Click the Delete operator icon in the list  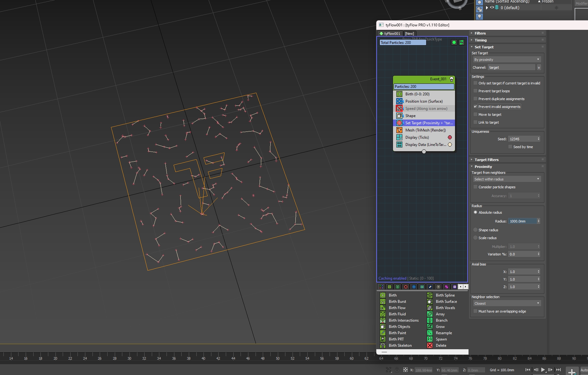[430, 346]
